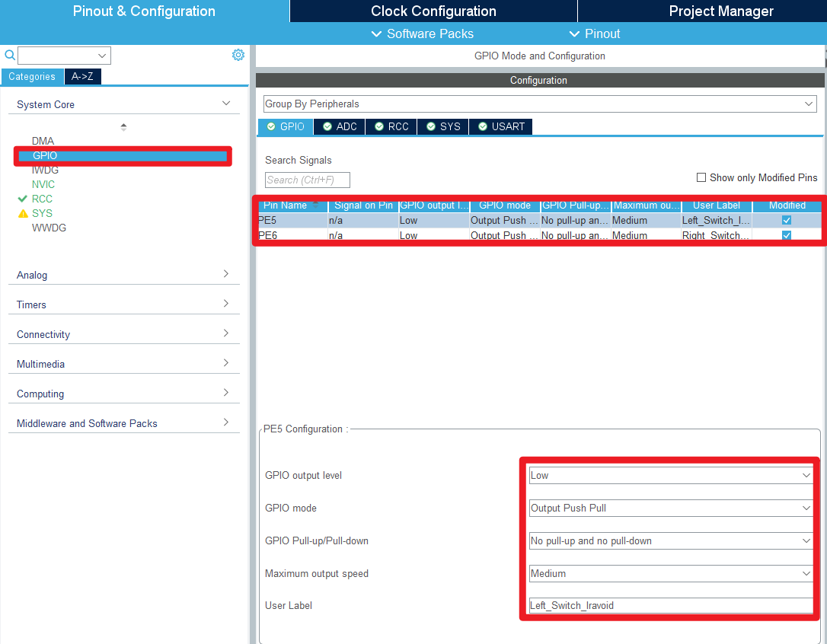Expand the Computing category
827x644 pixels.
[124, 394]
